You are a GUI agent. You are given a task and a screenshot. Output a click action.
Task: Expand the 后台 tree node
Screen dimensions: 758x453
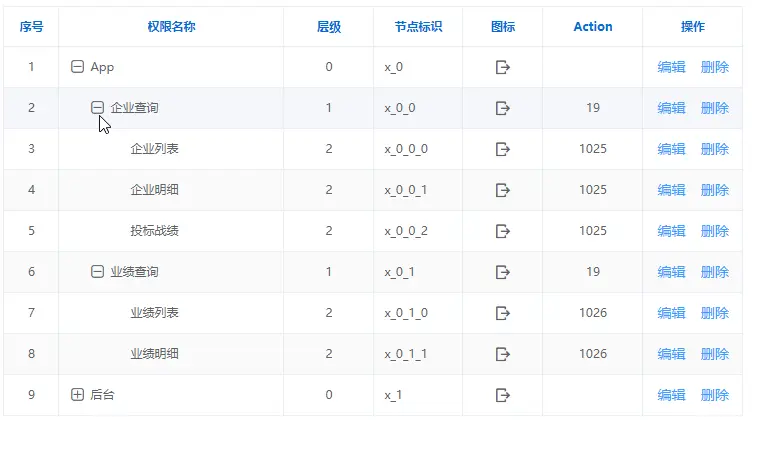click(77, 395)
